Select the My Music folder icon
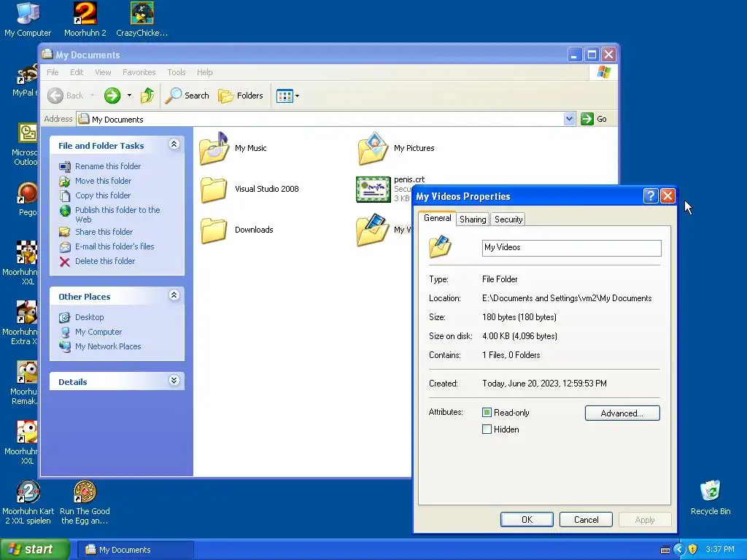This screenshot has width=747, height=560. click(214, 149)
